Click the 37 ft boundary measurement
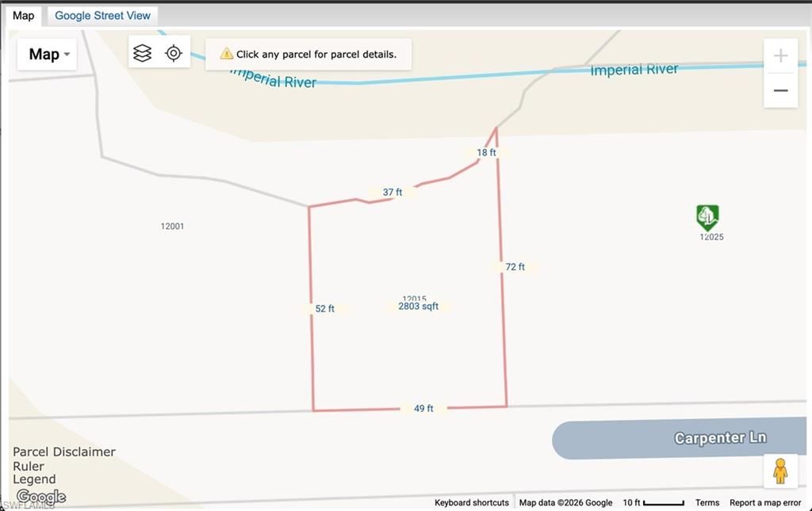This screenshot has width=812, height=511. (x=393, y=193)
